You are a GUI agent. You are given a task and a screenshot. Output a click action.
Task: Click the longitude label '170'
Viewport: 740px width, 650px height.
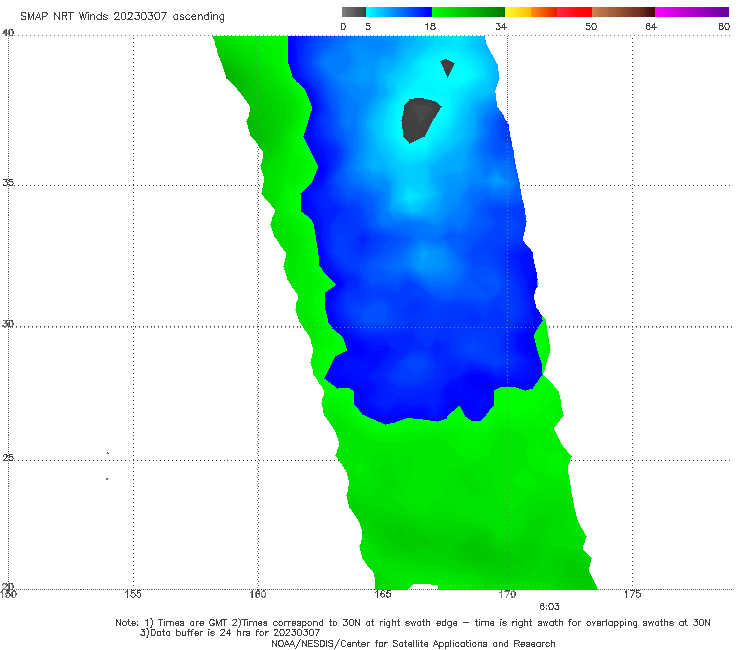[507, 594]
